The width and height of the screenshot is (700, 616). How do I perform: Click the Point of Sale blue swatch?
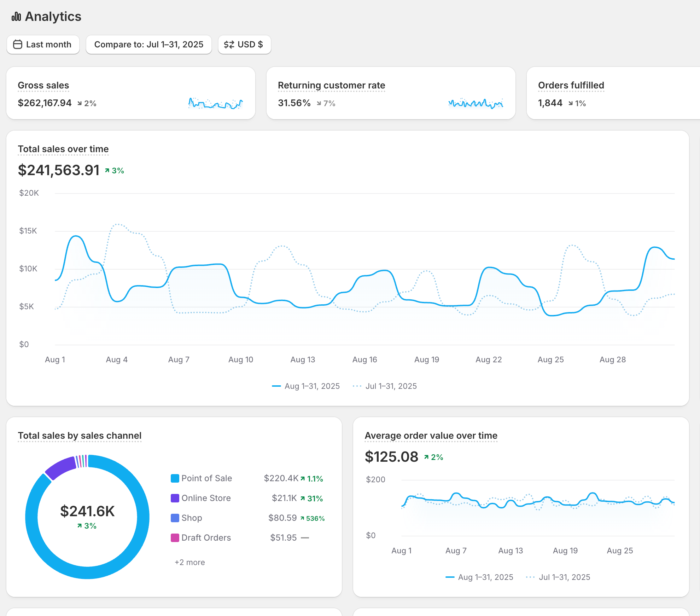tap(175, 478)
